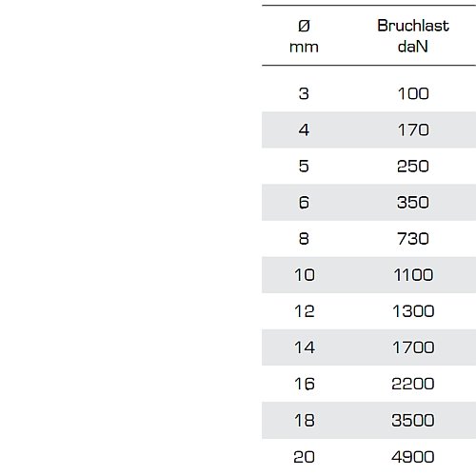Image resolution: width=476 pixels, height=476 pixels.
Task: Click the diameter 18 cell
Action: (x=305, y=420)
